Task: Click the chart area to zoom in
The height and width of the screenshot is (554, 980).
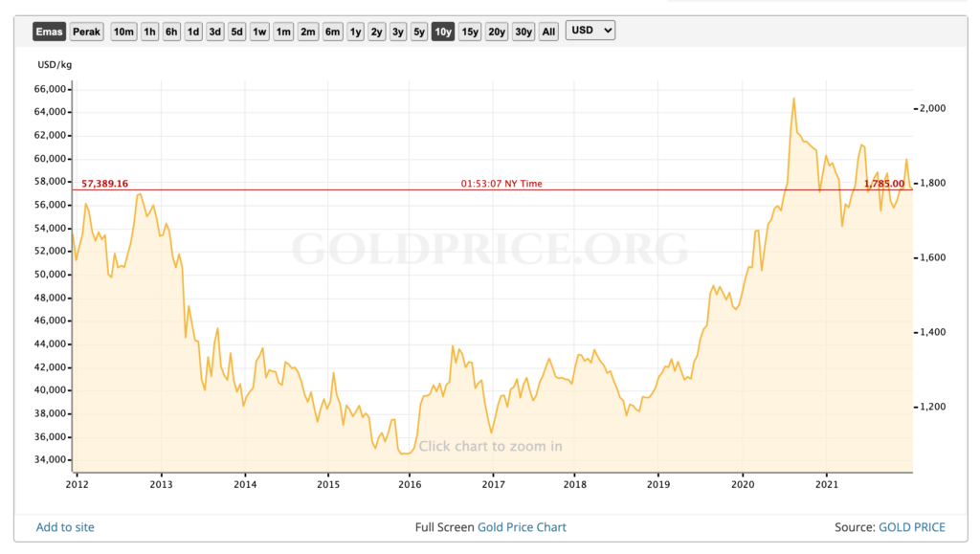Action: click(491, 447)
